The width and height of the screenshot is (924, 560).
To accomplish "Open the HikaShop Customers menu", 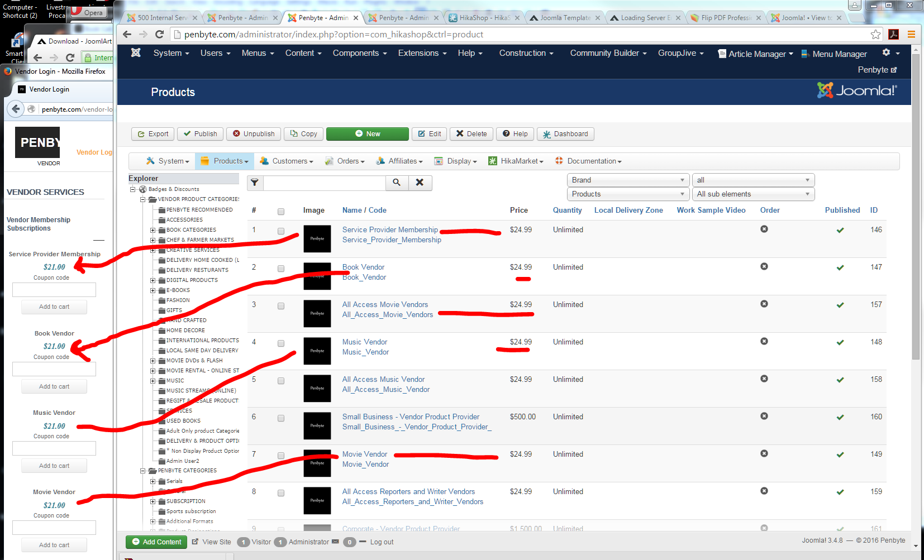I will 287,161.
